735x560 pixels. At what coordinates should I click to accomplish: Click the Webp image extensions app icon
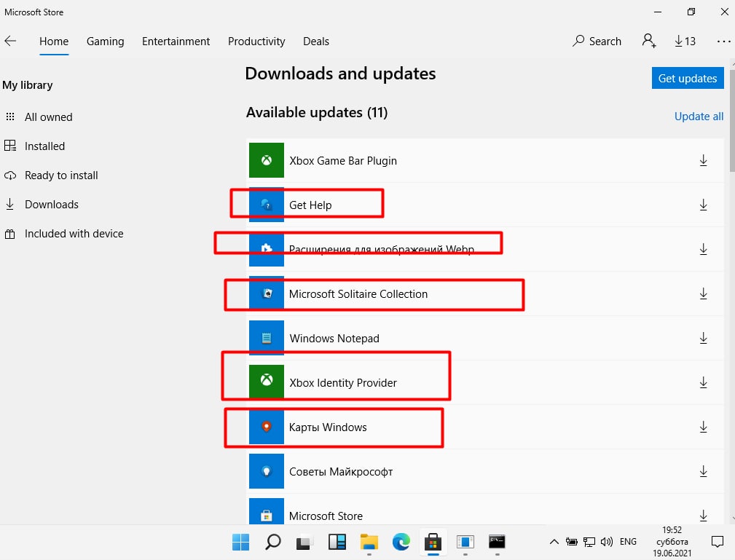(267, 249)
